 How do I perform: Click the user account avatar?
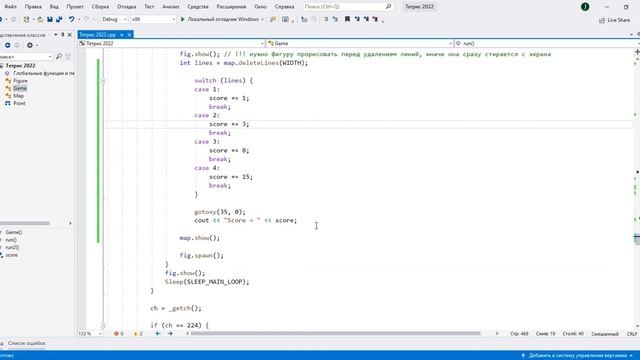tap(585, 7)
